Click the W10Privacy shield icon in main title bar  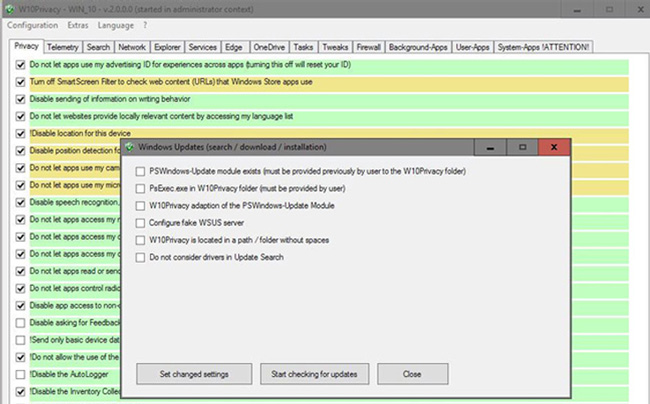tap(10, 9)
